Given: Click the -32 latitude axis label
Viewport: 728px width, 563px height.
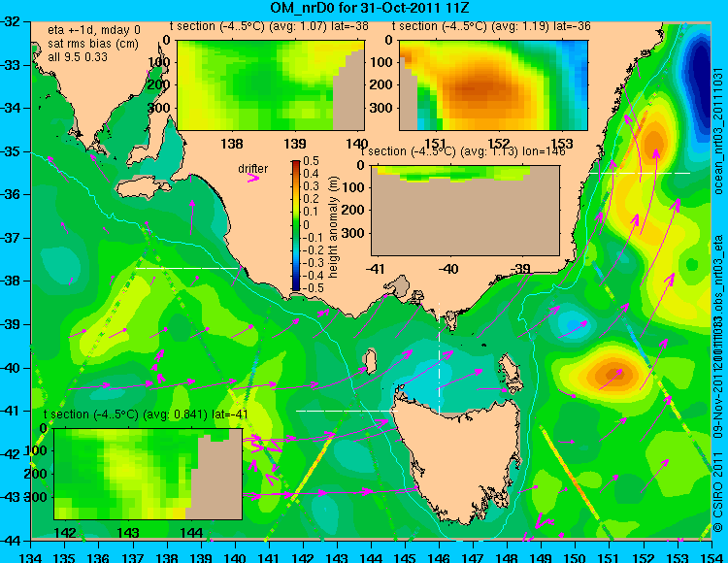Looking at the screenshot, I should (10, 21).
